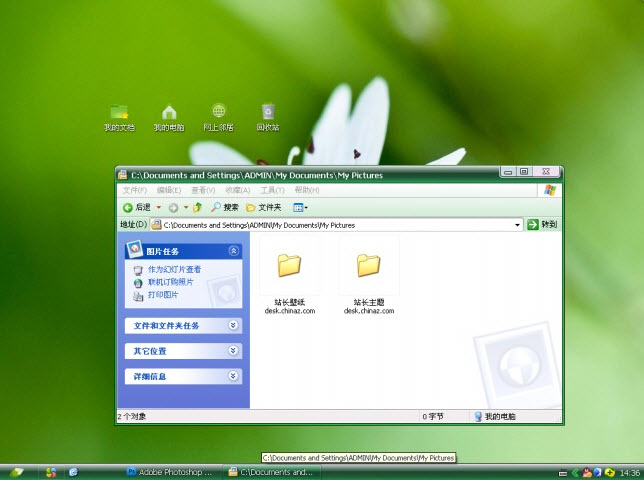Click the 2 个对象 status bar text
The width and height of the screenshot is (644, 480).
point(132,417)
